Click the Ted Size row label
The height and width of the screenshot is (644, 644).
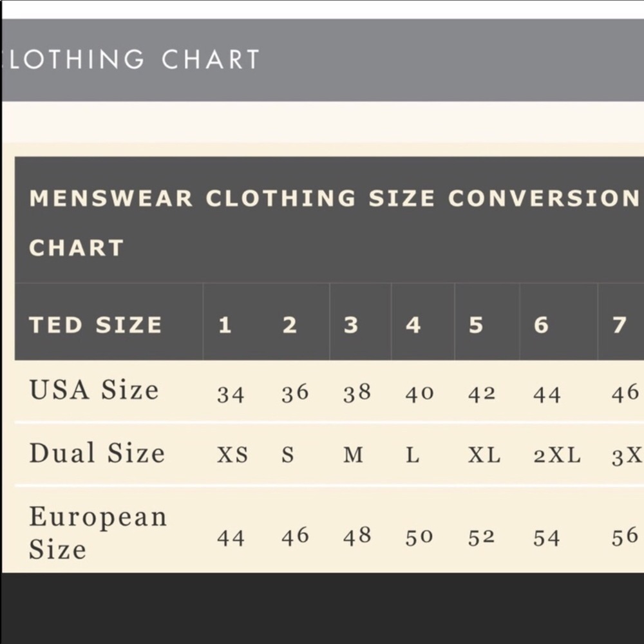pyautogui.click(x=95, y=325)
